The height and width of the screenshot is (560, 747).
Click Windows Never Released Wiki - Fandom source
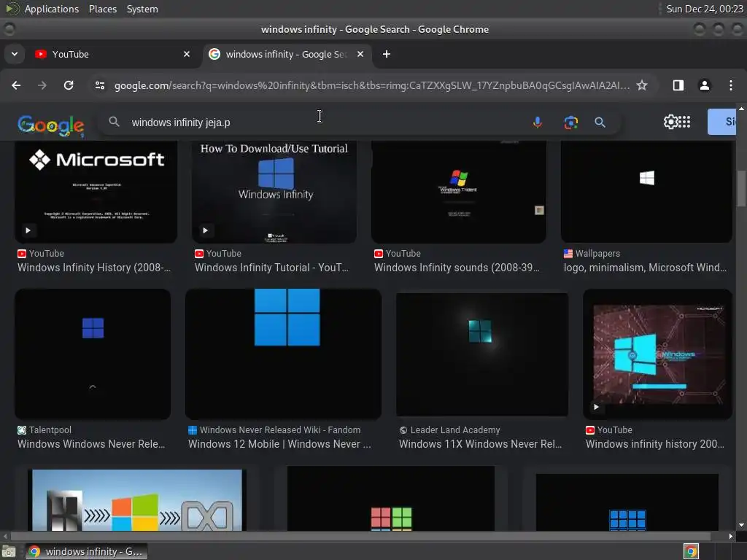tap(279, 429)
